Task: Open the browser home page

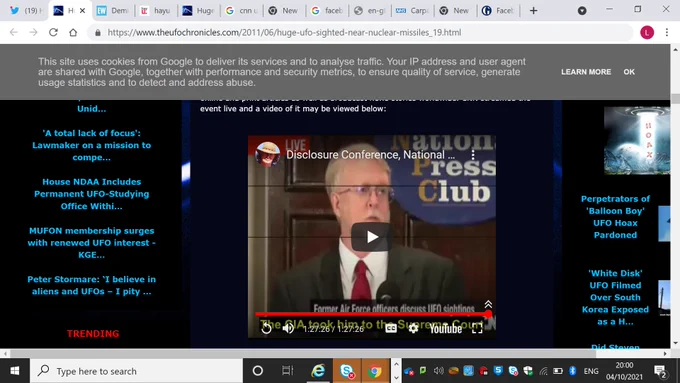Action: pos(73,33)
